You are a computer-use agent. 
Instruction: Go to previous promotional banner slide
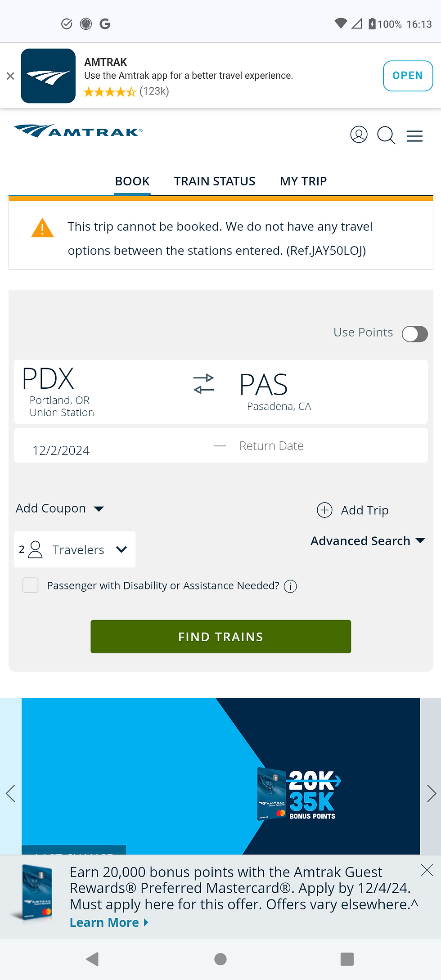coord(11,793)
